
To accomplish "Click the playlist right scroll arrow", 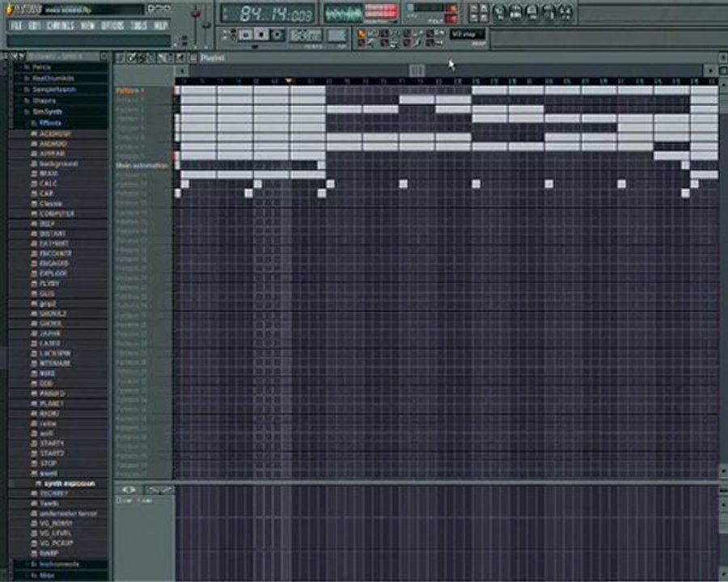I will click(710, 70).
